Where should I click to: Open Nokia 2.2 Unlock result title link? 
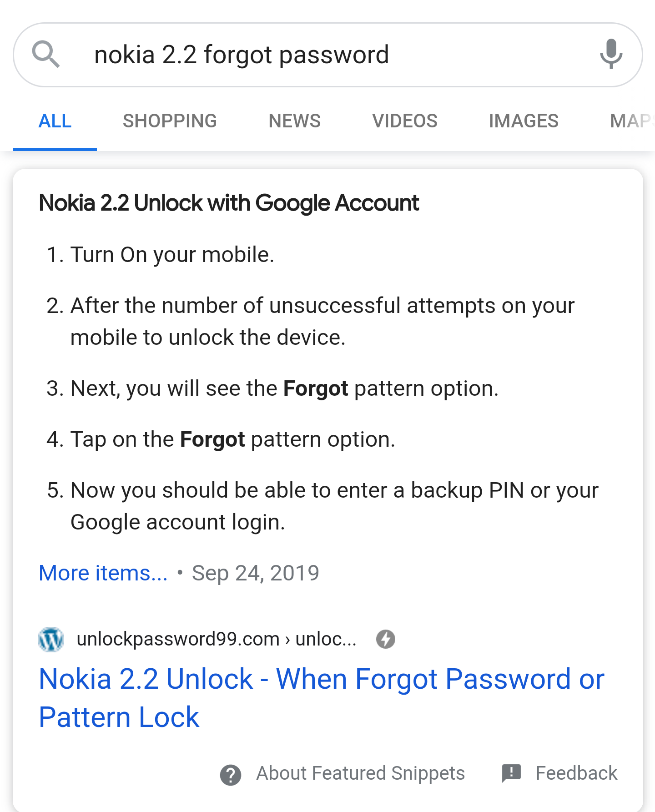pos(322,698)
